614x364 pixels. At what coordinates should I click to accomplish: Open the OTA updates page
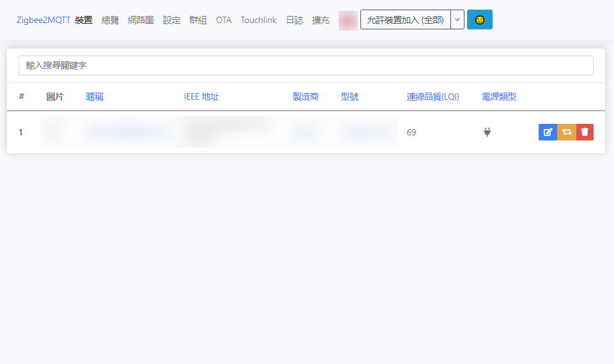tap(224, 20)
